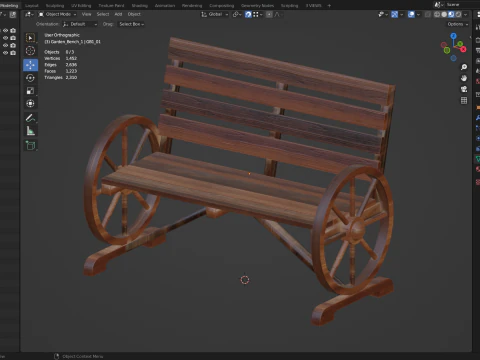This screenshot has width=480, height=360.
Task: Open the snapping elements dropdown
Action: pos(258,14)
